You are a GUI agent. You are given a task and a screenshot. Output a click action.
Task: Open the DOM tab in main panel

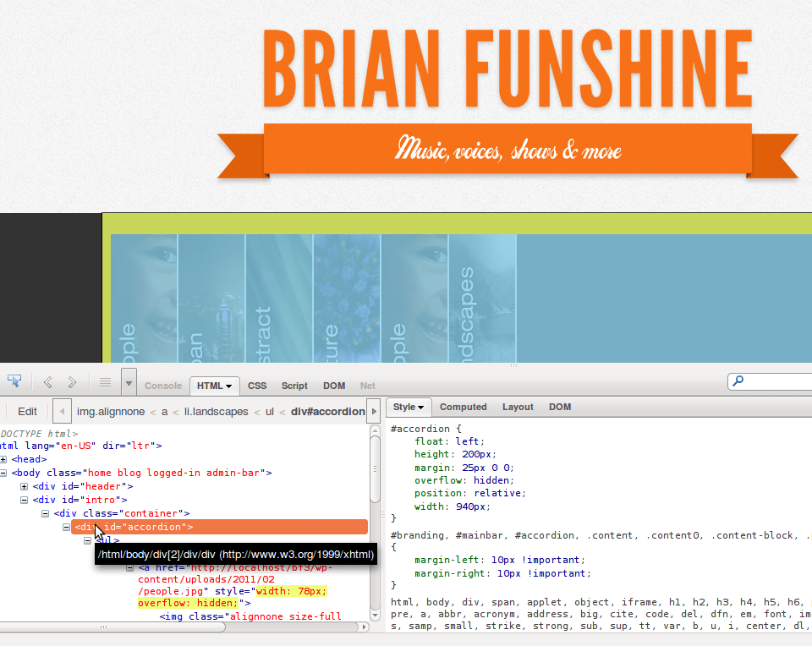tap(334, 386)
